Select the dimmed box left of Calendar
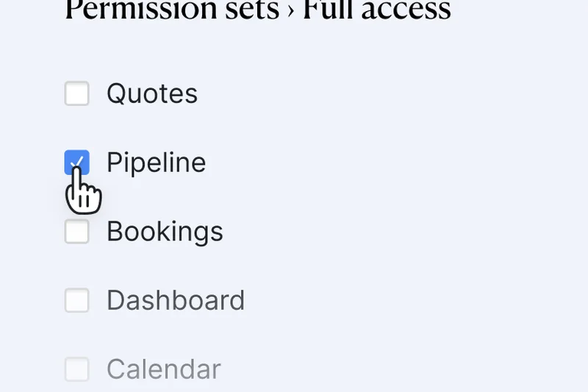The height and width of the screenshot is (392, 588). tap(77, 369)
